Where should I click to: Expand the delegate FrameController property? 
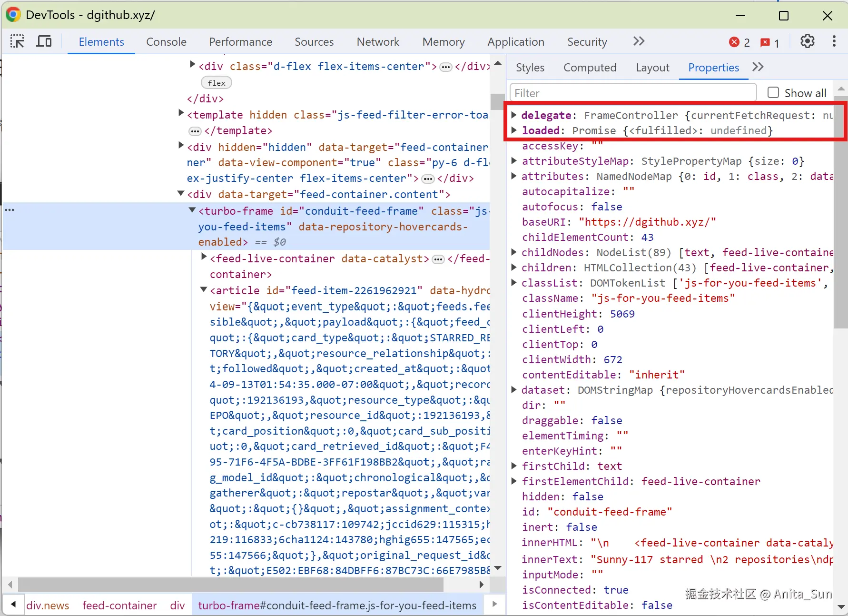pos(514,115)
